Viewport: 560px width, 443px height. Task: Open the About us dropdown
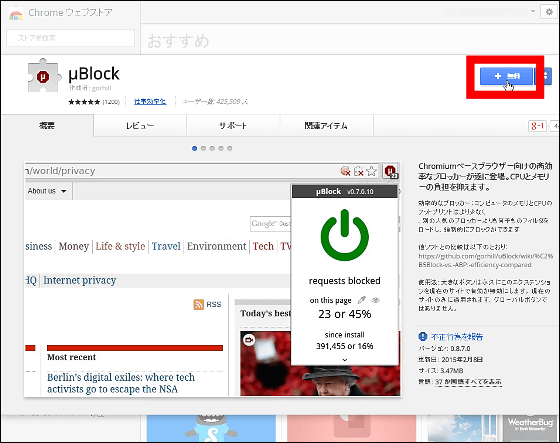tap(47, 191)
